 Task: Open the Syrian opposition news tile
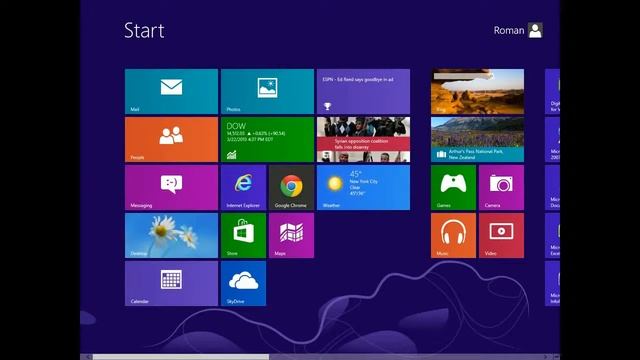pyautogui.click(x=363, y=140)
